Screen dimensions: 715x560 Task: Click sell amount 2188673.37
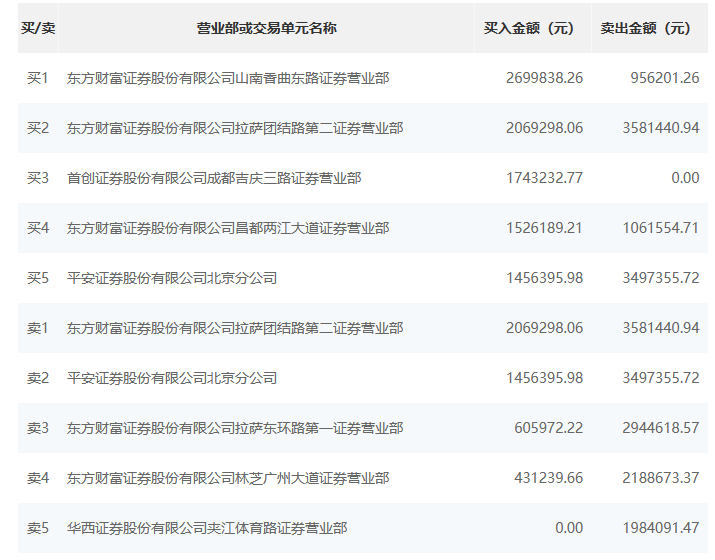[x=661, y=478]
